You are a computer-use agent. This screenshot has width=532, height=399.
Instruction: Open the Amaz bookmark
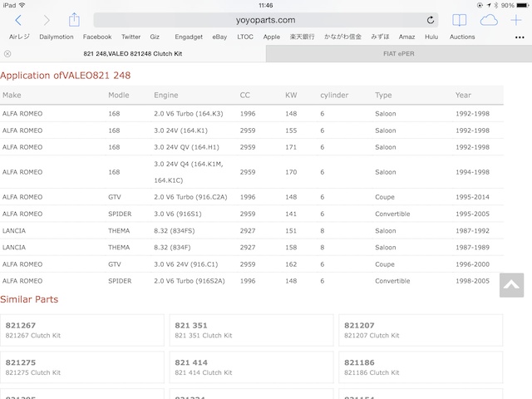406,37
